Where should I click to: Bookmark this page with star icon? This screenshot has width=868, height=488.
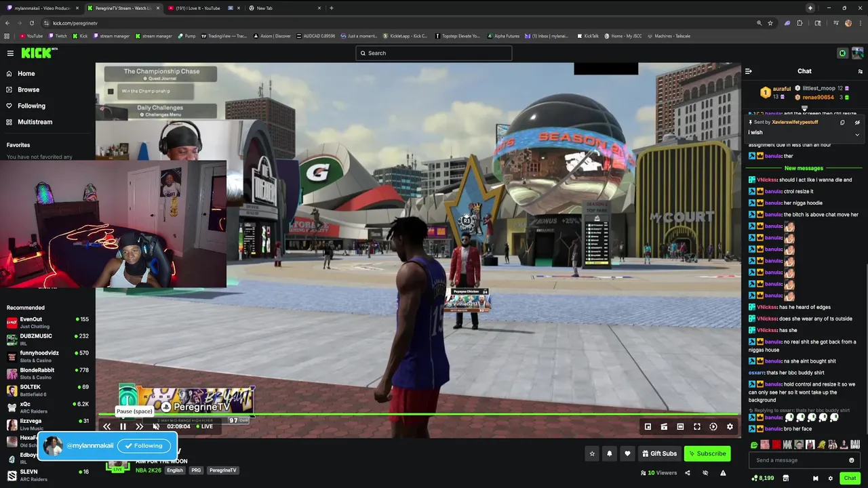[770, 23]
